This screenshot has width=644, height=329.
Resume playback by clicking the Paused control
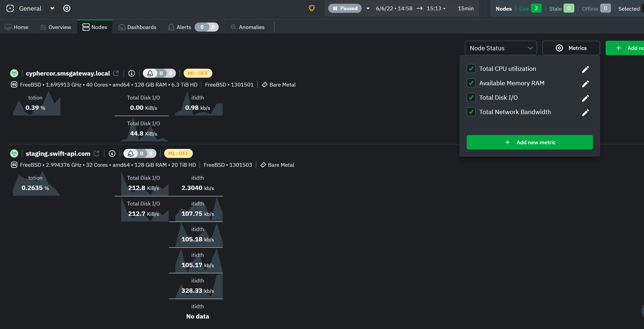point(345,8)
